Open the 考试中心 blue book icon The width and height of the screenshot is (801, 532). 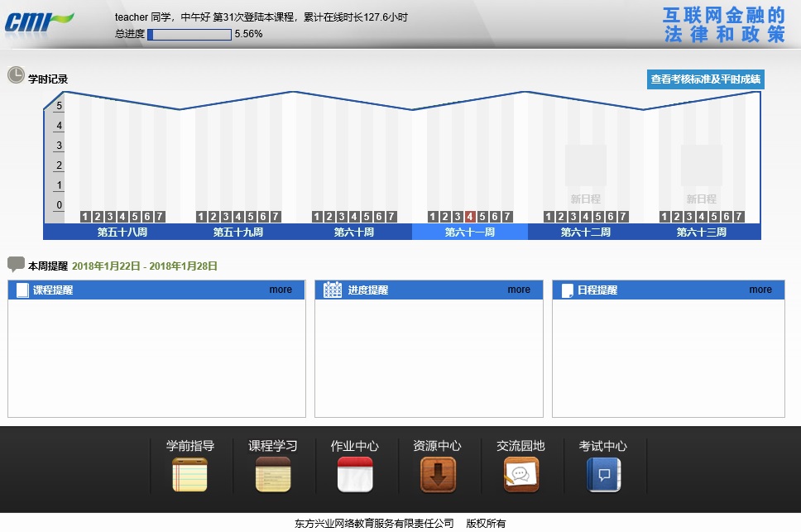click(x=603, y=474)
